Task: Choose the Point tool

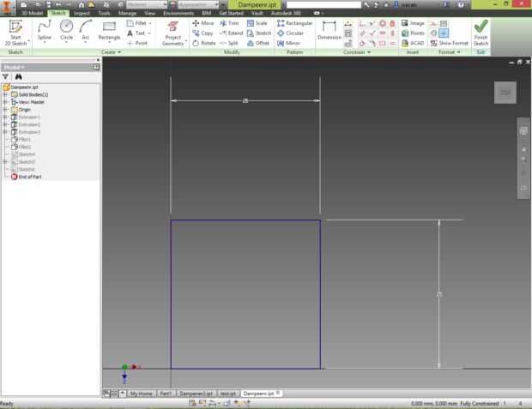Action: [x=137, y=43]
